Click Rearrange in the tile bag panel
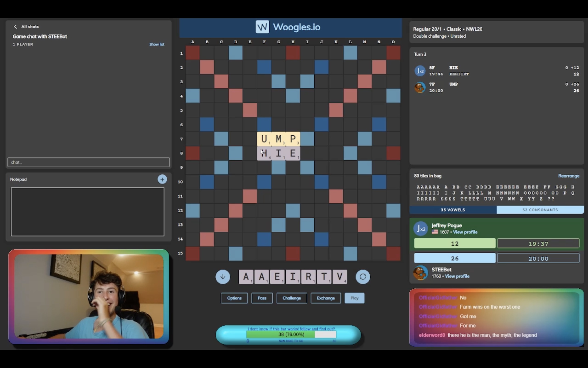 point(569,176)
